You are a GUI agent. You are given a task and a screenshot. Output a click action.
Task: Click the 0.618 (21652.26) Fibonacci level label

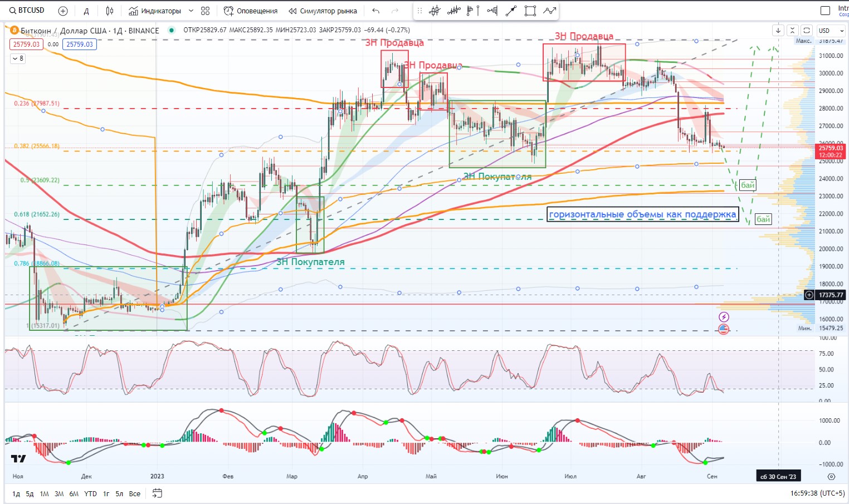[x=37, y=214]
